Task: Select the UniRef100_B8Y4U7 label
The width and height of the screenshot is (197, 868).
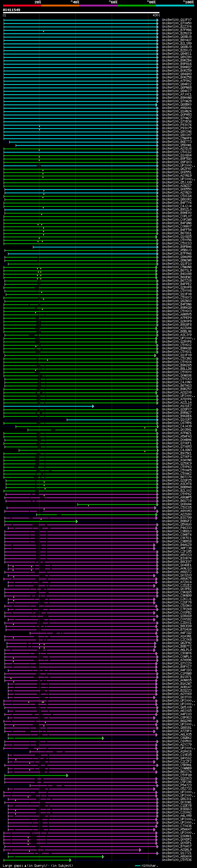Action: tap(176, 40)
